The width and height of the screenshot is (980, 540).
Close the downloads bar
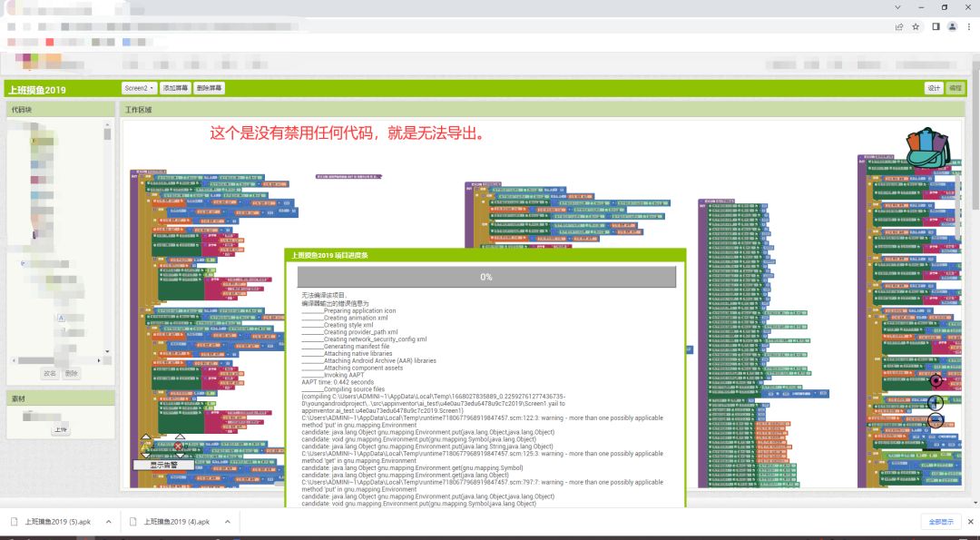pyautogui.click(x=970, y=521)
